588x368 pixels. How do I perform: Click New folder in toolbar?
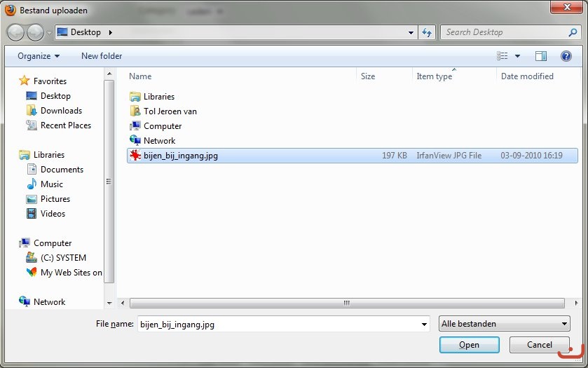point(102,56)
